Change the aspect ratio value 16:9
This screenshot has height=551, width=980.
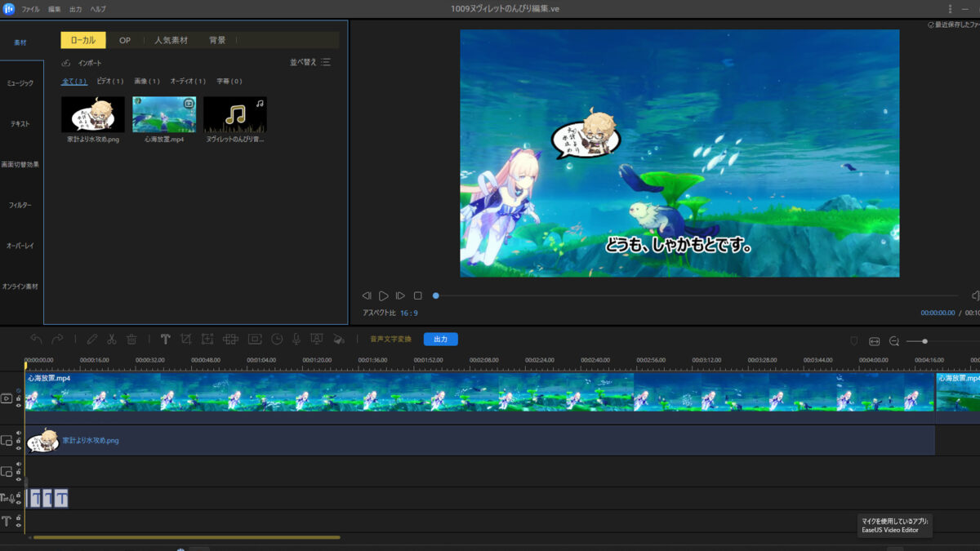[x=409, y=313]
